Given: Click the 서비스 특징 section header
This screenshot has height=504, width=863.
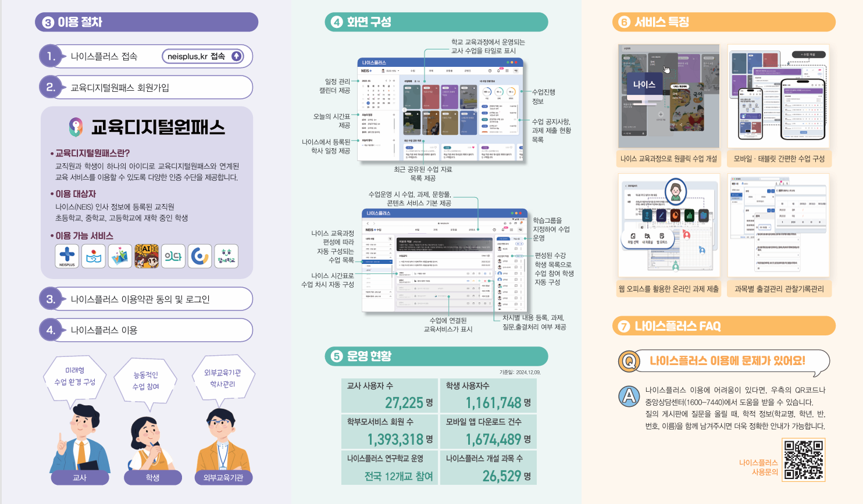Looking at the screenshot, I should tap(724, 22).
